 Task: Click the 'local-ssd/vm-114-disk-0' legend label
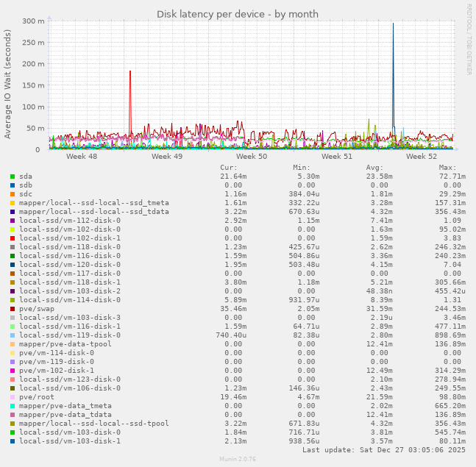(x=70, y=300)
